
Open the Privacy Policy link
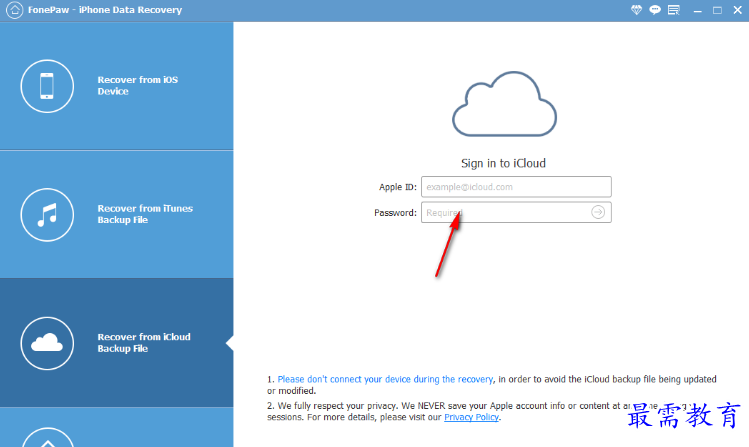(x=471, y=417)
